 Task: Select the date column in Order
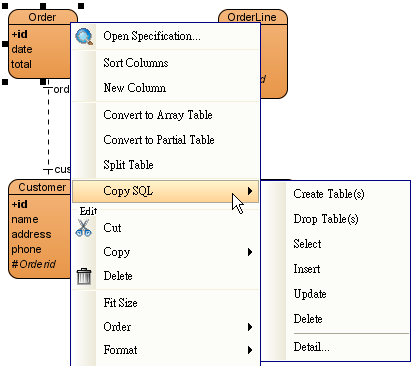coord(22,49)
